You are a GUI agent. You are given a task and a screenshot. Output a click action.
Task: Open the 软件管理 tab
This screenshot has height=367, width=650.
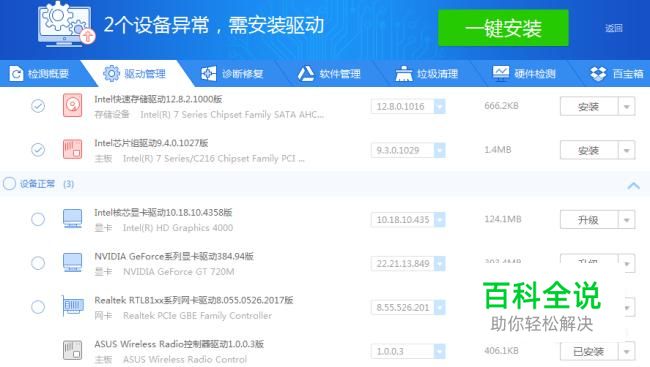(x=330, y=74)
